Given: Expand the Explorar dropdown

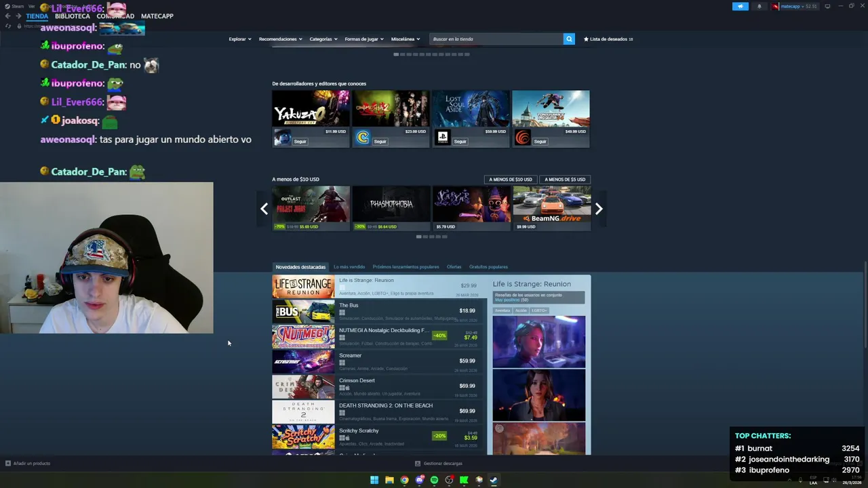Looking at the screenshot, I should 240,39.
